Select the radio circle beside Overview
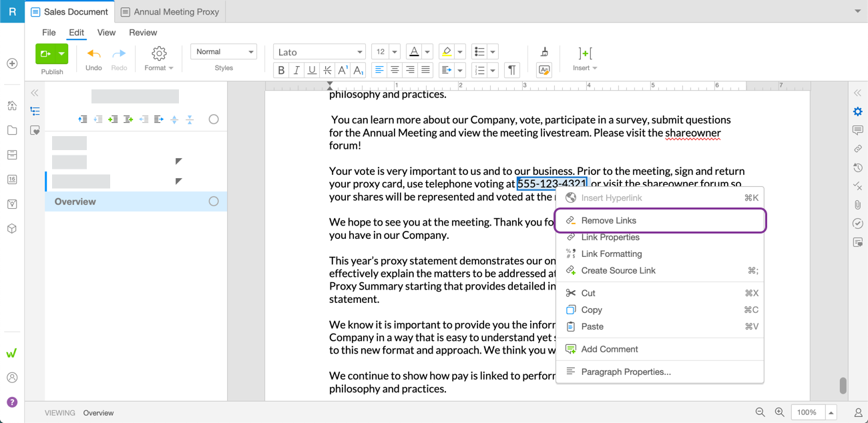Screen dimensions: 868x423 point(214,201)
